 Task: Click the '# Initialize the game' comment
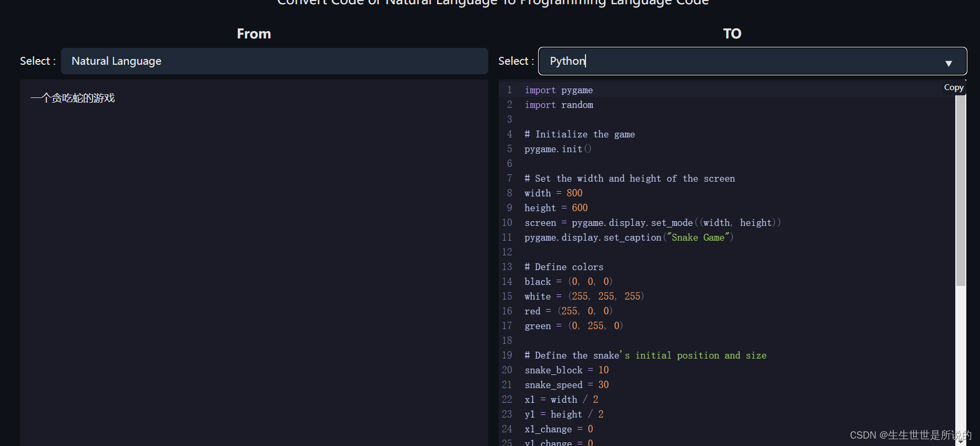tap(580, 134)
